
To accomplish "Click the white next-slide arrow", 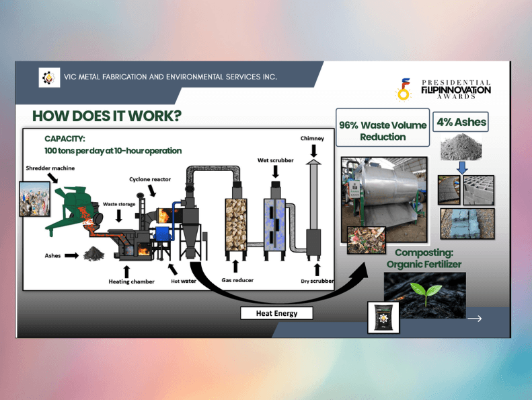I will [x=474, y=319].
